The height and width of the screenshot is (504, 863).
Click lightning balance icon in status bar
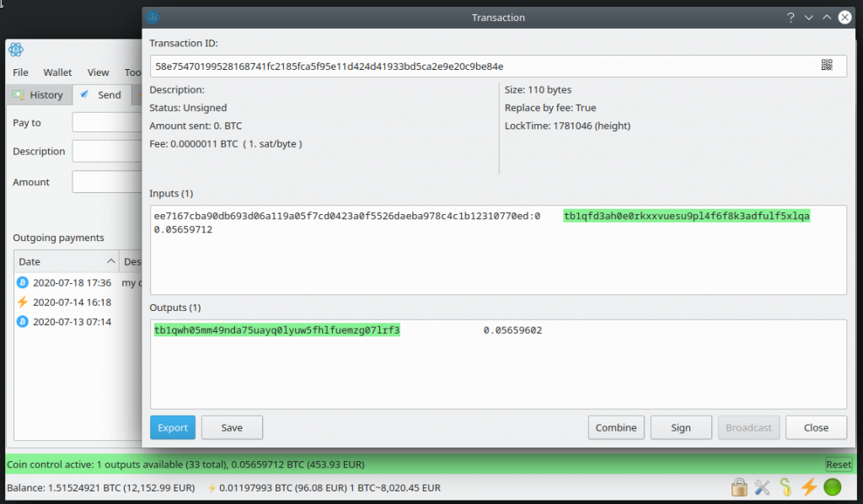[212, 488]
